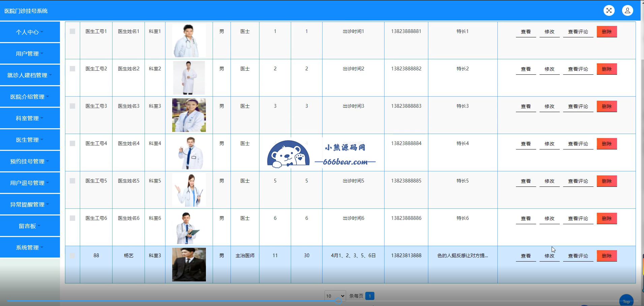Click 查看 for the 医生工号3 row
644x306 pixels.
click(x=526, y=106)
